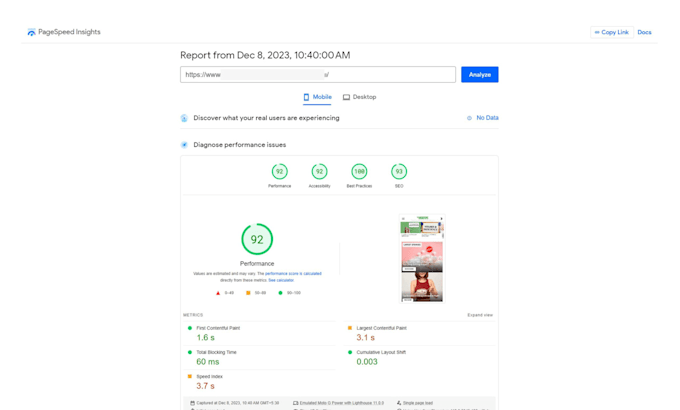
Task: Click the No Data label
Action: pos(487,118)
